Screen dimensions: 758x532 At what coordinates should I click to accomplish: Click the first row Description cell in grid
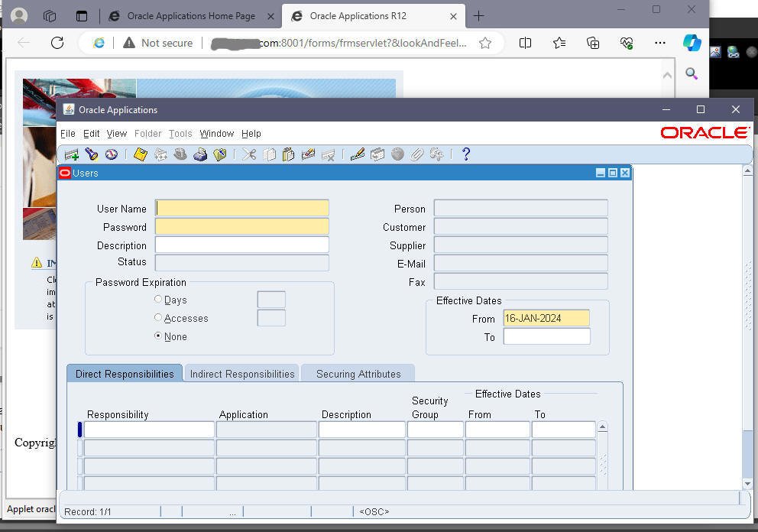[x=362, y=430]
